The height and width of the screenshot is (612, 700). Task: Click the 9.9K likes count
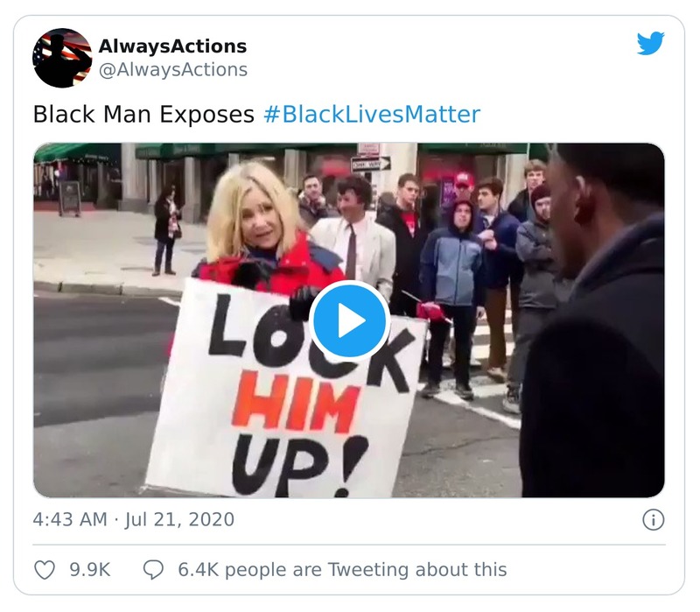pyautogui.click(x=90, y=570)
